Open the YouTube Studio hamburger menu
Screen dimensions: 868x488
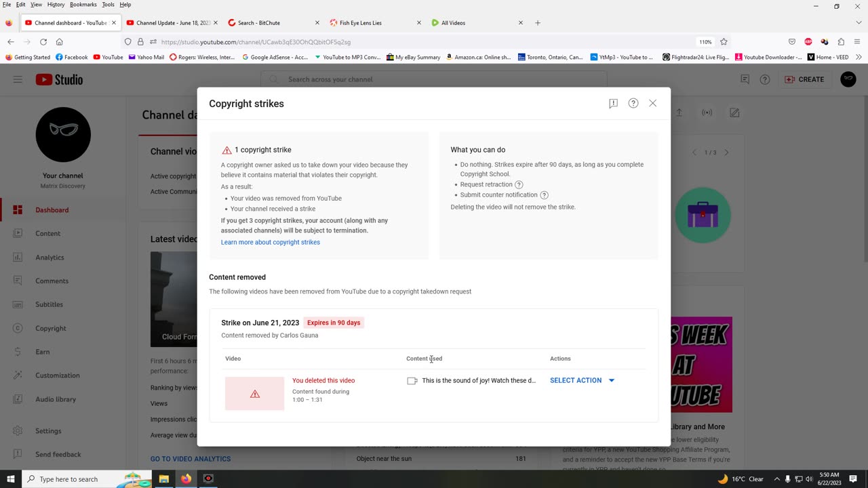(x=18, y=79)
